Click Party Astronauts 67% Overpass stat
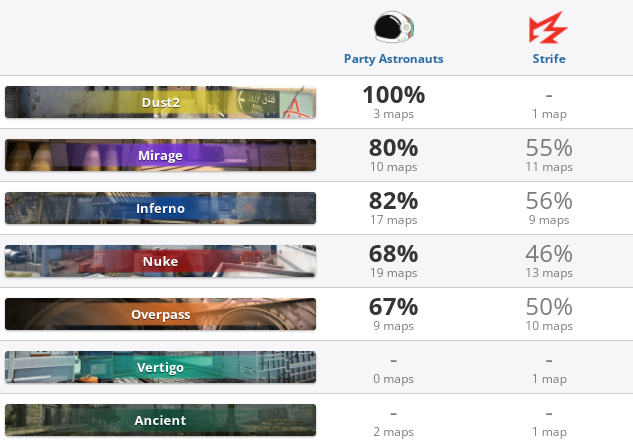The image size is (633, 445). pyautogui.click(x=394, y=307)
